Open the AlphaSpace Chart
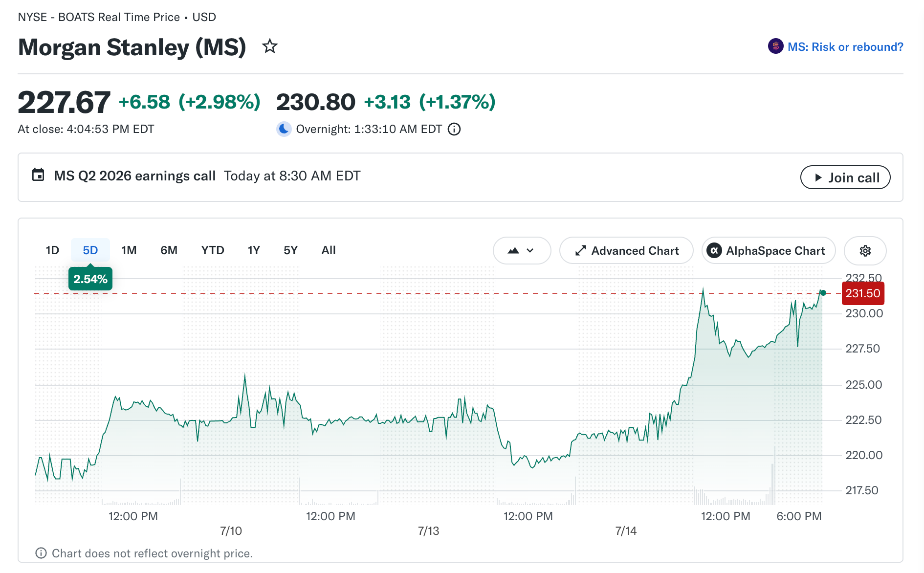This screenshot has width=924, height=573. (769, 251)
